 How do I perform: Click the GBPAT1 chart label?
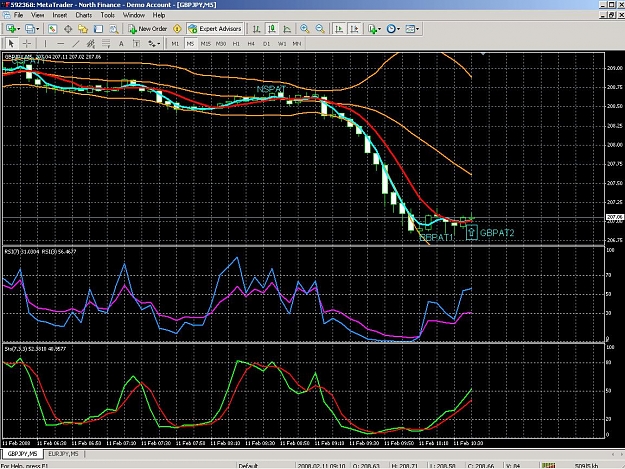(436, 237)
